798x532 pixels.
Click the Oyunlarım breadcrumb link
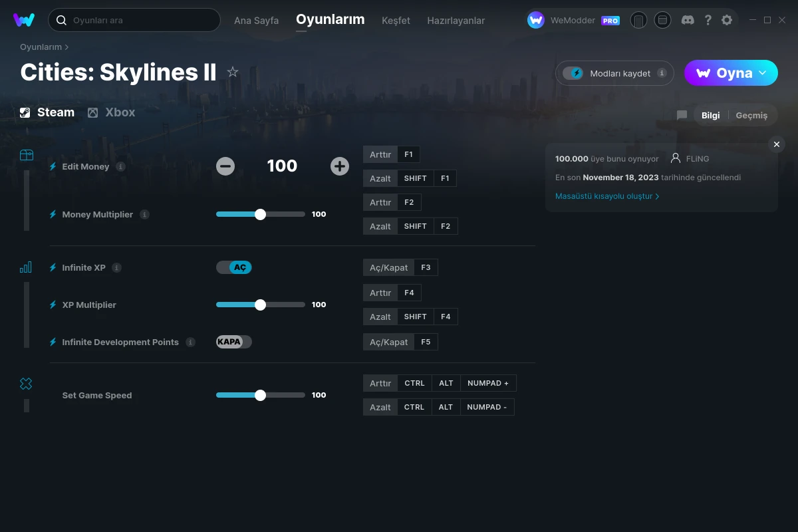pyautogui.click(x=41, y=47)
